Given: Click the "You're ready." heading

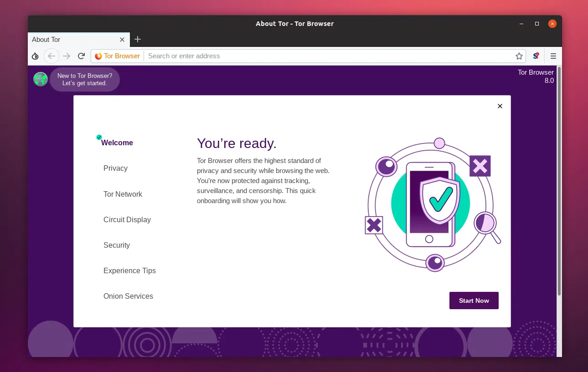Looking at the screenshot, I should click(237, 143).
